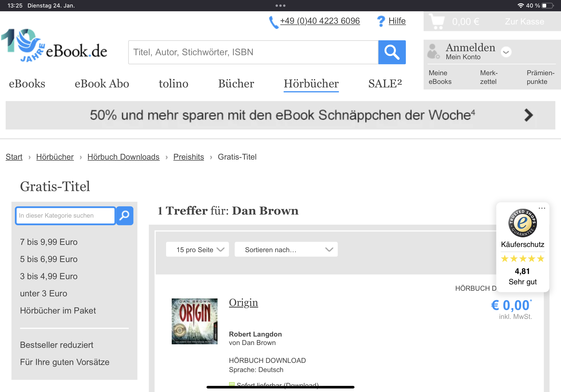Select 5 bis 6,99 Euro filter
Screen dimensions: 561x392
click(49, 259)
